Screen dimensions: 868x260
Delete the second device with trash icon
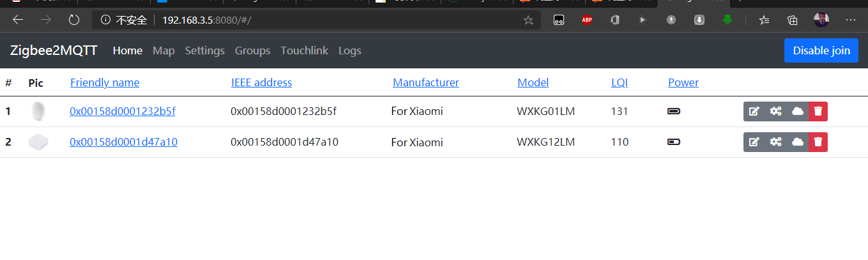point(818,142)
